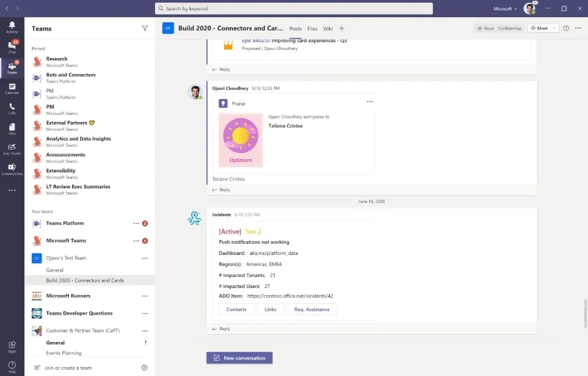Open the Chat icon in sidebar
Screen dimensions: 588x376
[12, 47]
